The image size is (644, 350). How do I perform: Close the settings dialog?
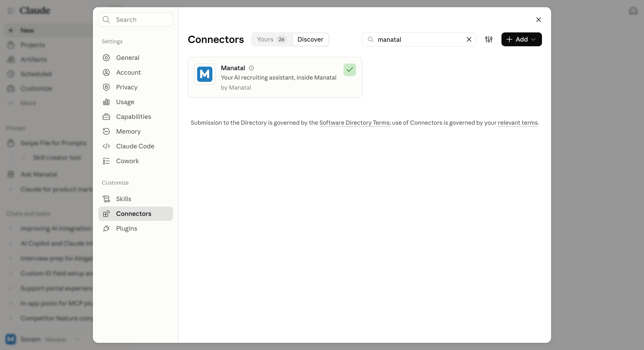(x=539, y=20)
